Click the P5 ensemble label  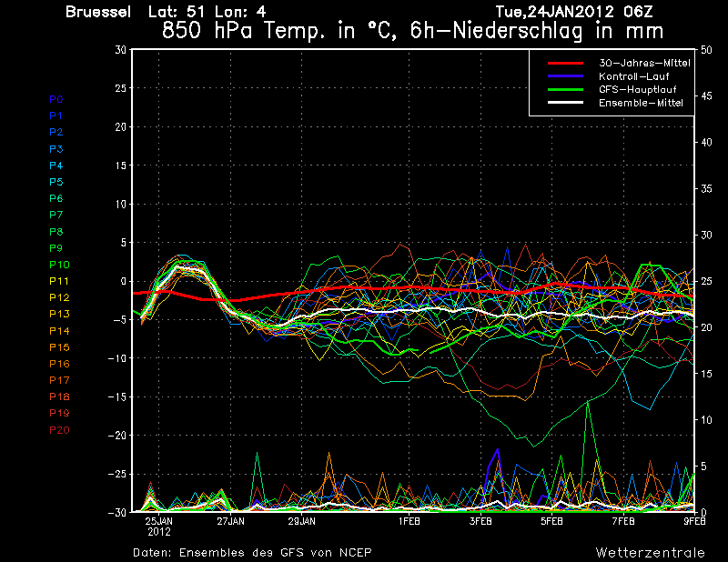pyautogui.click(x=56, y=182)
